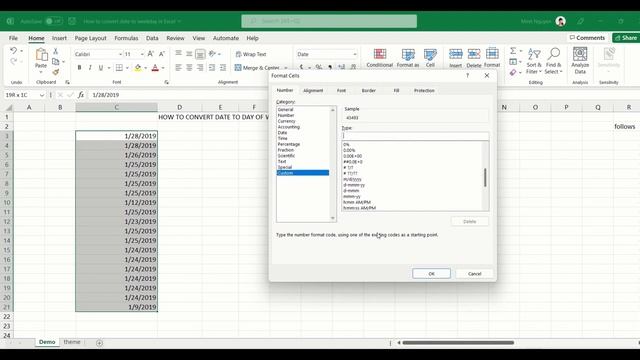
Task: Click the Analyze Data icon
Action: tap(580, 61)
